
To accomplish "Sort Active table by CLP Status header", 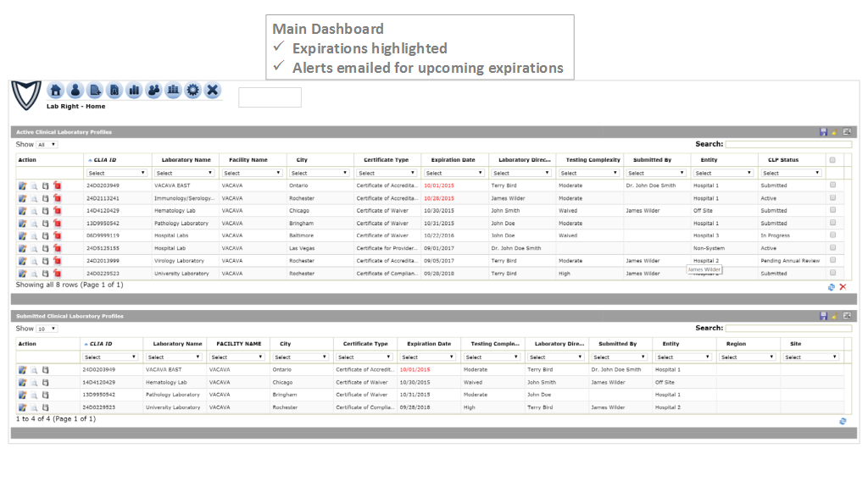I will (782, 160).
